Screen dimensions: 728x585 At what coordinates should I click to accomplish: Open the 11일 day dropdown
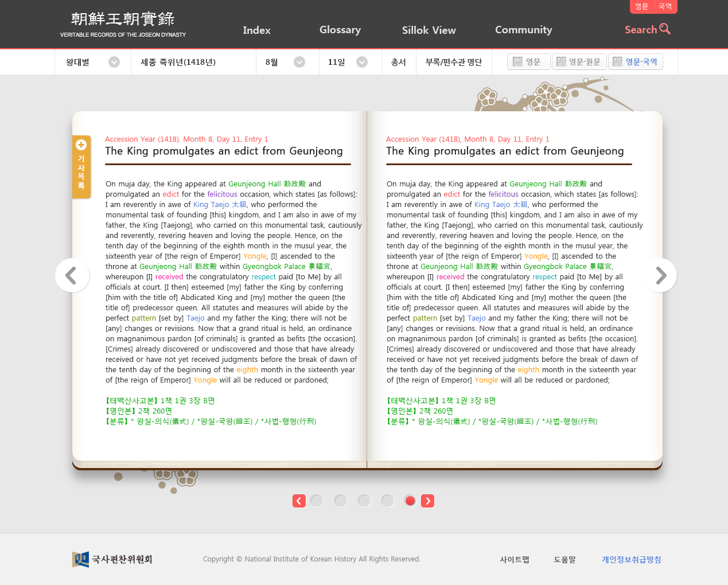362,62
